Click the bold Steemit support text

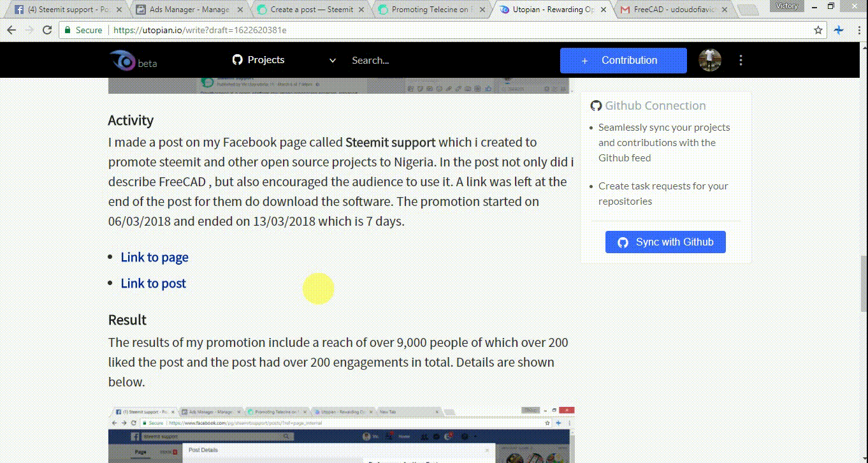391,142
